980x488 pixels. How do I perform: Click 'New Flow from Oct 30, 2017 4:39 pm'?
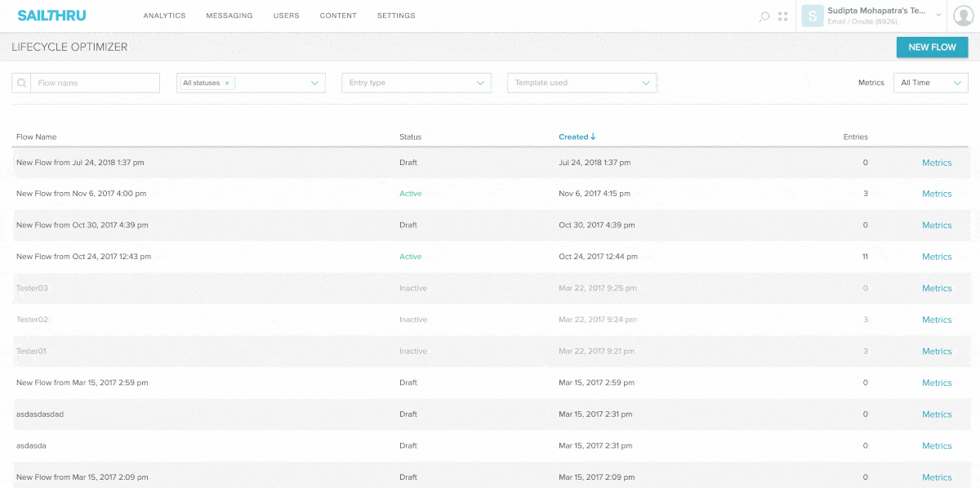point(82,225)
